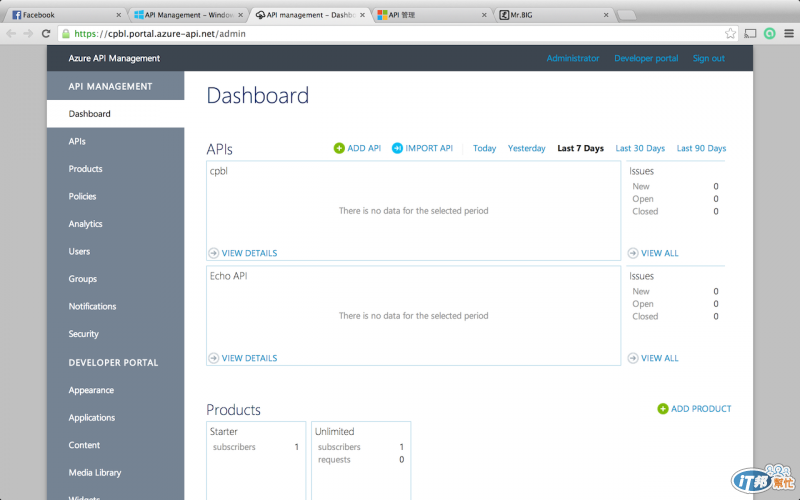Click Sign out link

(x=708, y=58)
